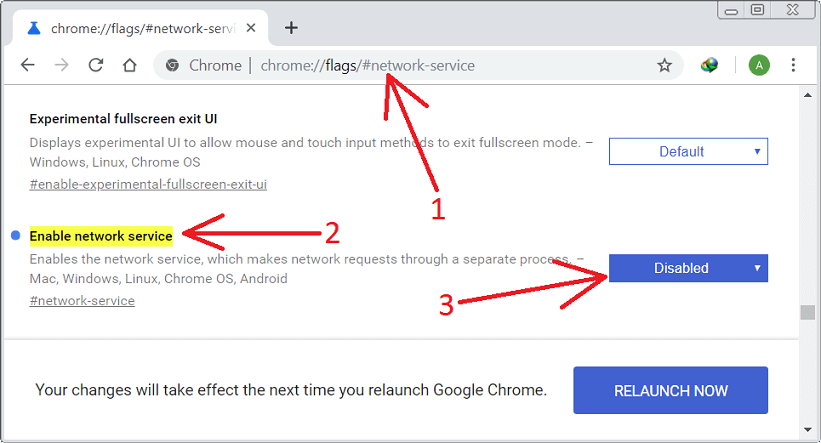Follow the #enable-experimental-fullscreen-exit-ui link

pos(148,184)
